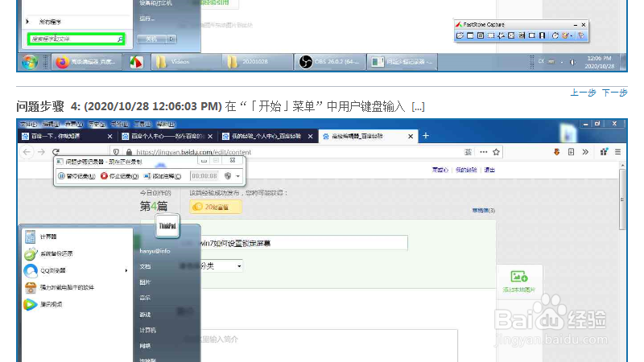Click the 暂停记录 pause record button
644x362 pixels.
click(76, 176)
